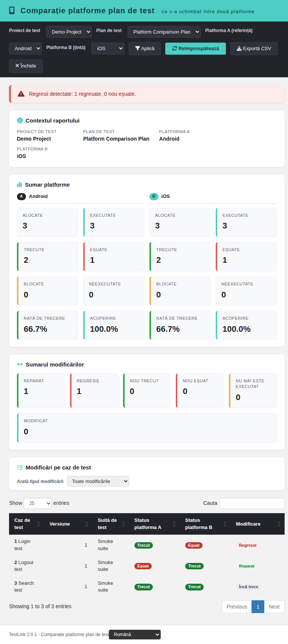This screenshot has width=288, height=644.
Task: Click the Închide close button
Action: coord(26,66)
